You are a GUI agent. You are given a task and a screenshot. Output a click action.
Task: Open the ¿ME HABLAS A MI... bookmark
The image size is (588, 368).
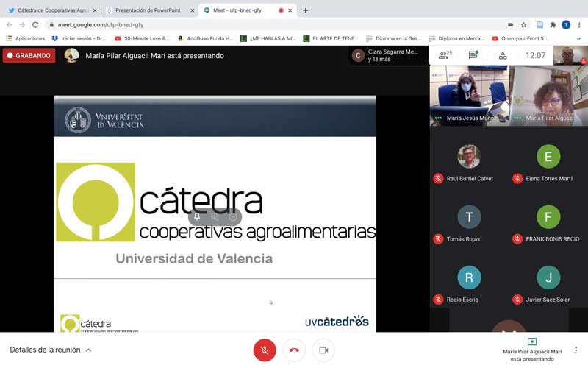point(268,38)
